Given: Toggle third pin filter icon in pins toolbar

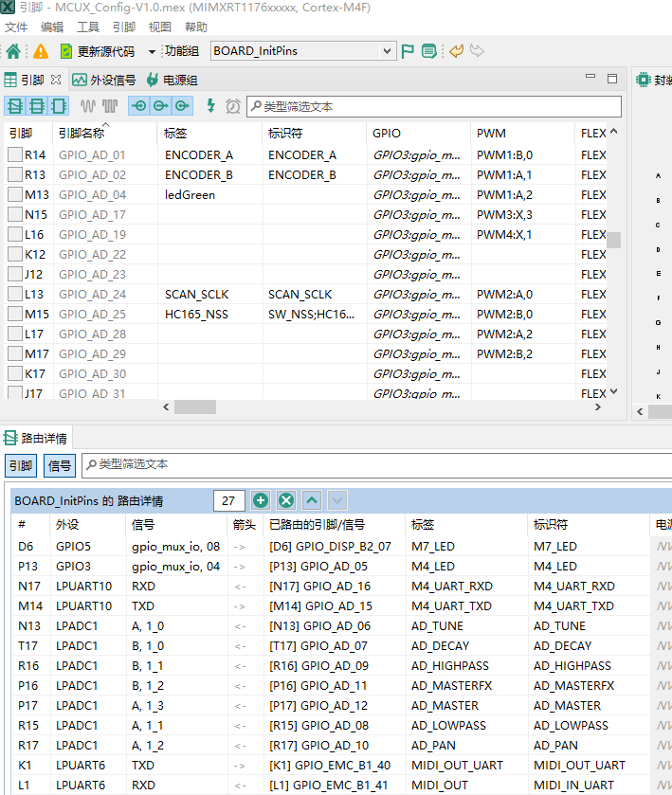Looking at the screenshot, I should pos(58,106).
